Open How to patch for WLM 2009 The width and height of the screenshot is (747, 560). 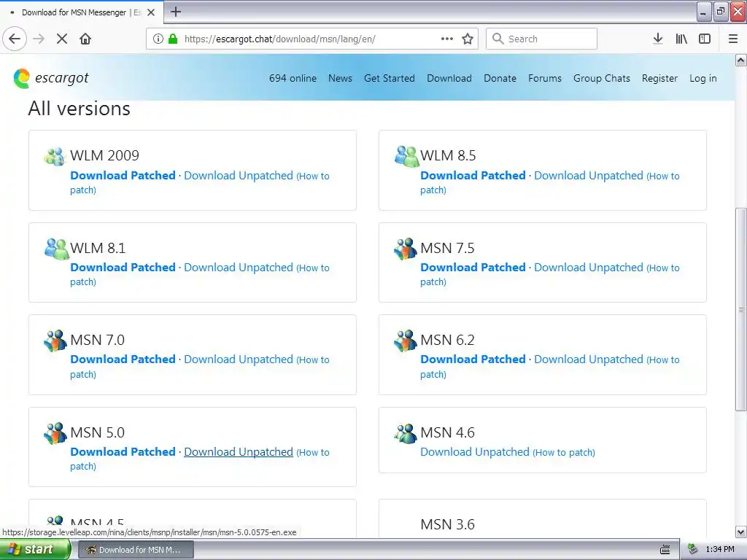313,176
